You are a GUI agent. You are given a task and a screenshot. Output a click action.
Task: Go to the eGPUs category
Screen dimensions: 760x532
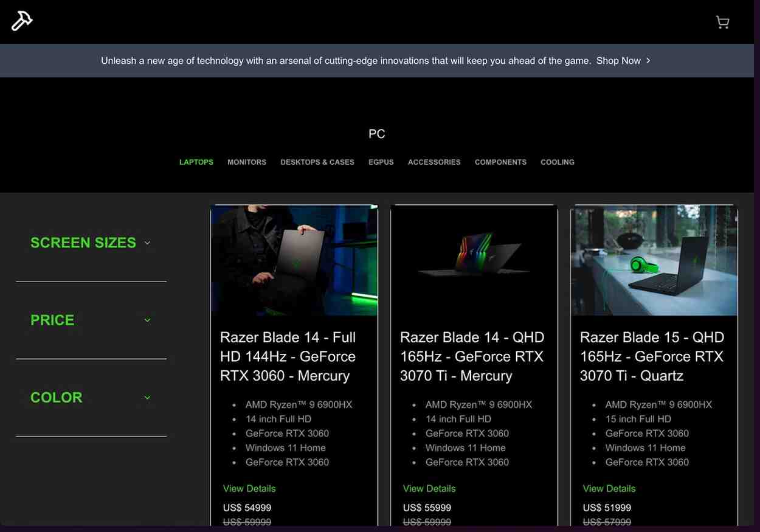click(381, 162)
